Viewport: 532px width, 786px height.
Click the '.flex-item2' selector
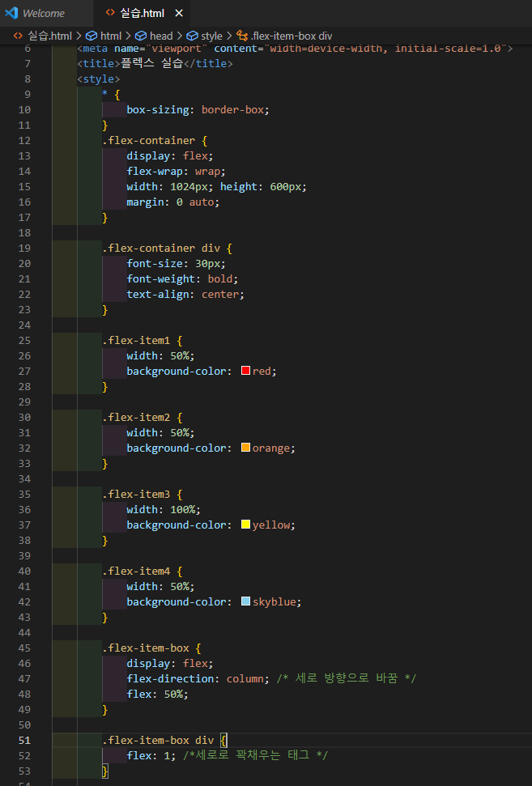tap(136, 417)
